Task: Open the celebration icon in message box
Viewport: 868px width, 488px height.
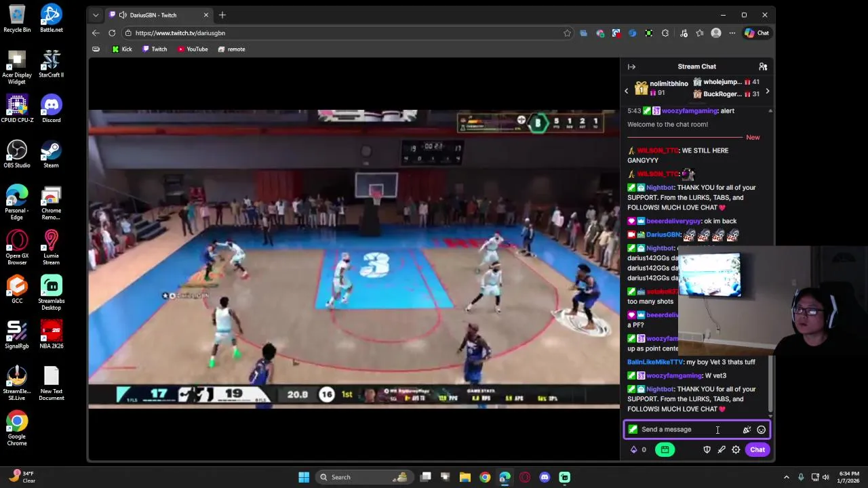Action: (x=747, y=430)
